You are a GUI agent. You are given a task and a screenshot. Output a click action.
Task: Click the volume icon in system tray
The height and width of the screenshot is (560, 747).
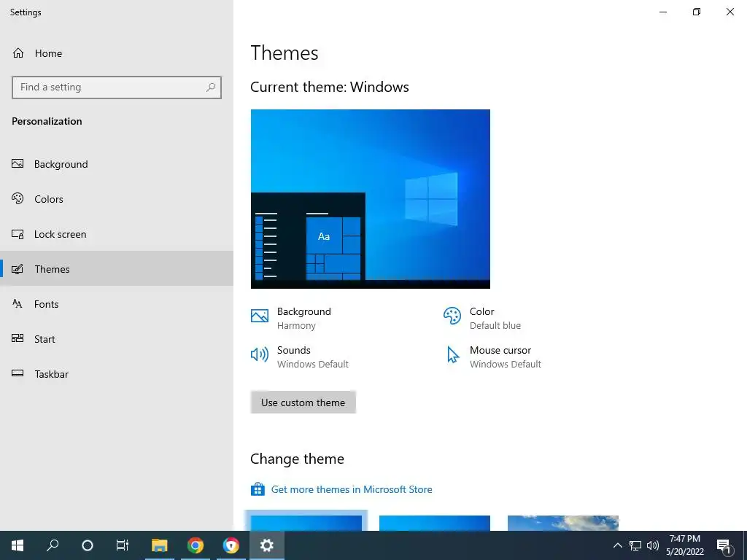pos(653,545)
